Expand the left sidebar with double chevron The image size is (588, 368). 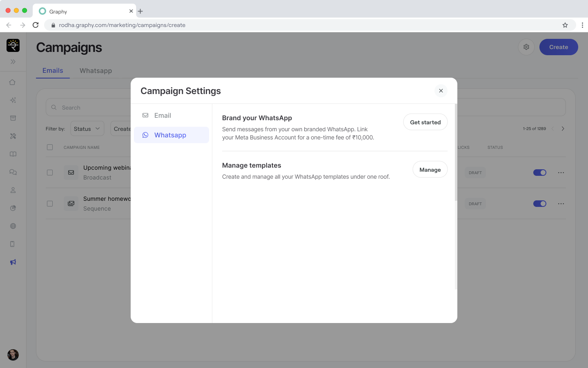(13, 62)
